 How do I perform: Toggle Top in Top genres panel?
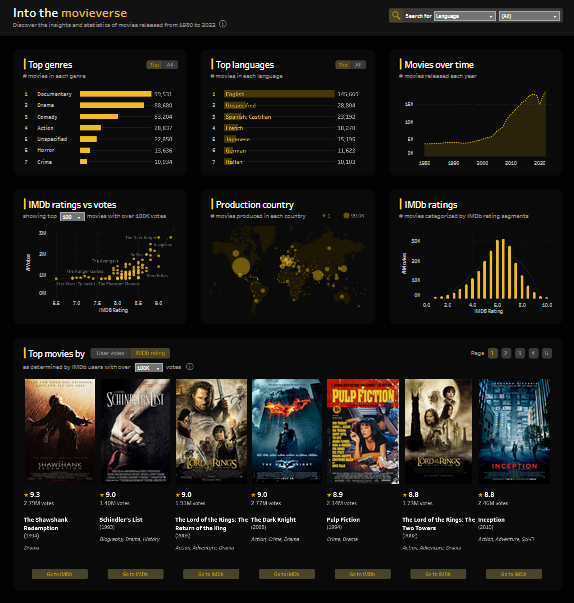(154, 65)
